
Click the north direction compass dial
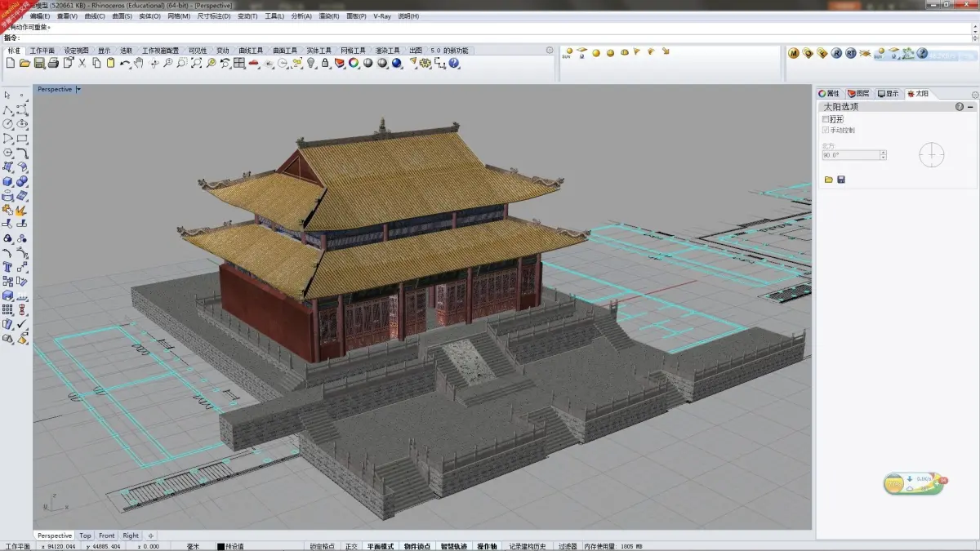click(932, 154)
